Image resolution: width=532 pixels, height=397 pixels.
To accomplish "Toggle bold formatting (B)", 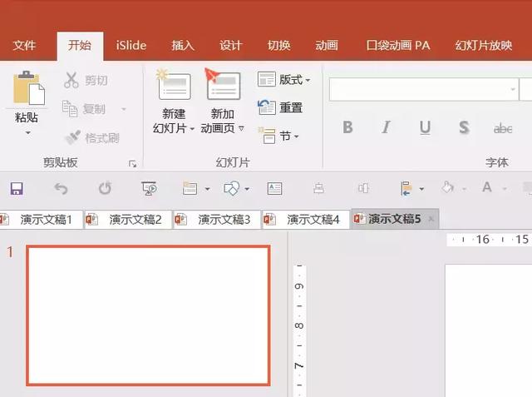I will [347, 127].
